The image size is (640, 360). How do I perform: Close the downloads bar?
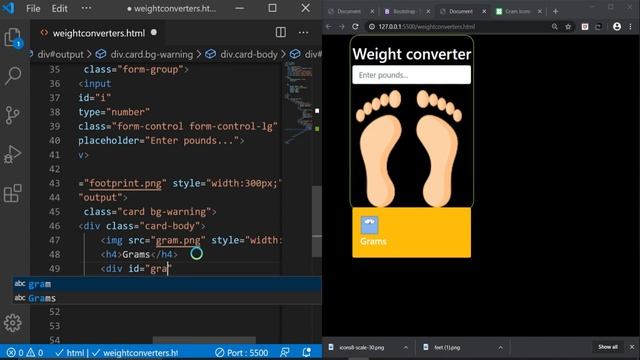pyautogui.click(x=632, y=347)
